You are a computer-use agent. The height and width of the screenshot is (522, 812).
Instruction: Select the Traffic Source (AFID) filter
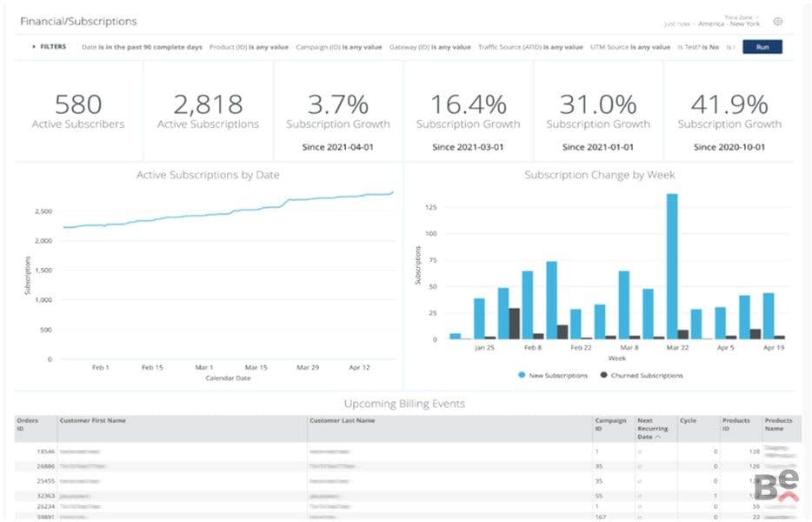pos(530,47)
